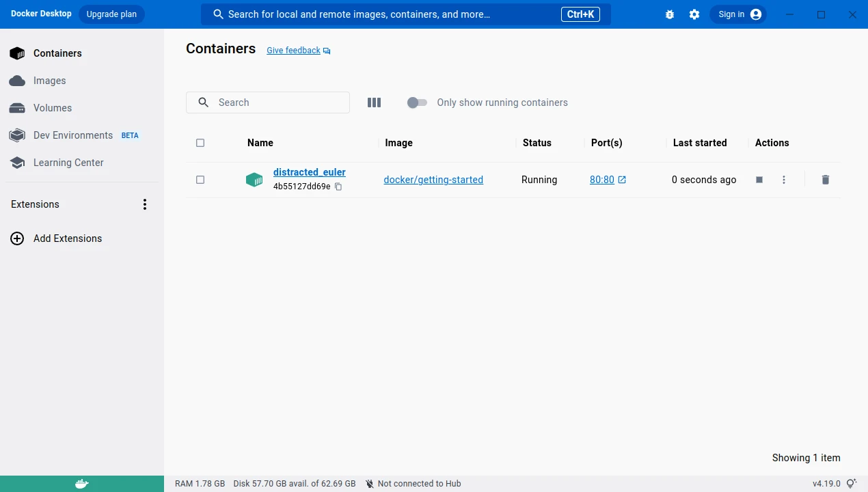The height and width of the screenshot is (492, 868).
Task: Select the distracted_euler row checkbox
Action: point(200,180)
